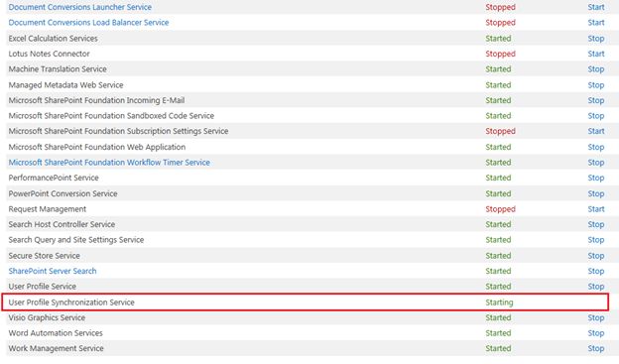Open Document Conversions Load Balancer Service link

[89, 23]
